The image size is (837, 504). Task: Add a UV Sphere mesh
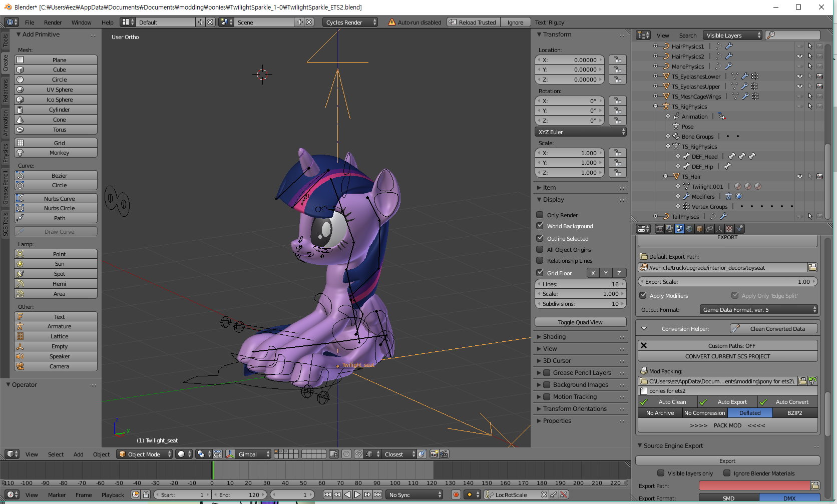pos(56,90)
